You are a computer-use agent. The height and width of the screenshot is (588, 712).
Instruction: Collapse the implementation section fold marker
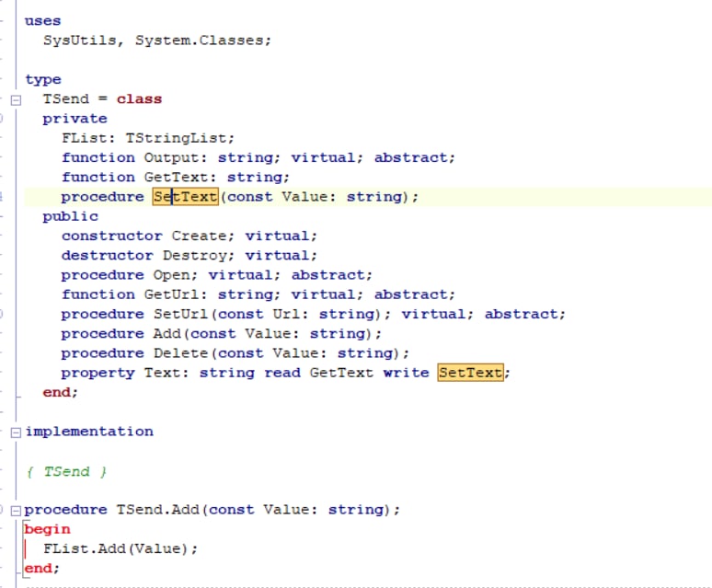[x=16, y=432]
